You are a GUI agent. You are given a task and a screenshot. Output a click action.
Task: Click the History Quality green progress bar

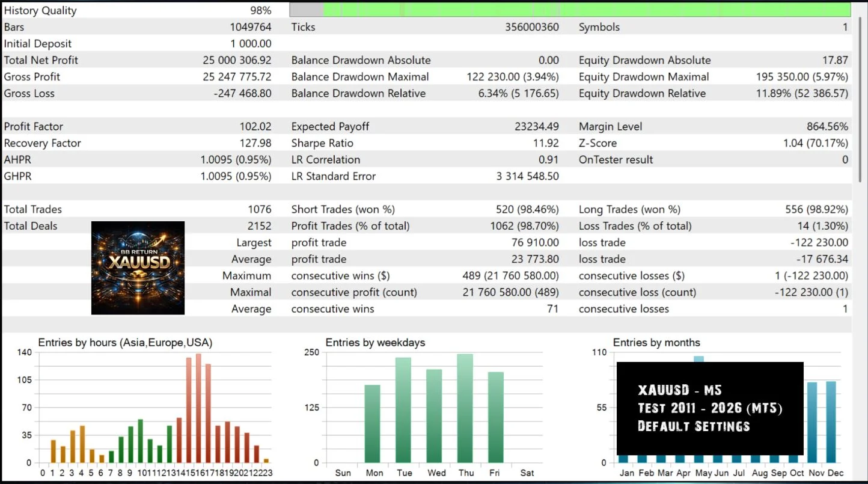pos(570,10)
